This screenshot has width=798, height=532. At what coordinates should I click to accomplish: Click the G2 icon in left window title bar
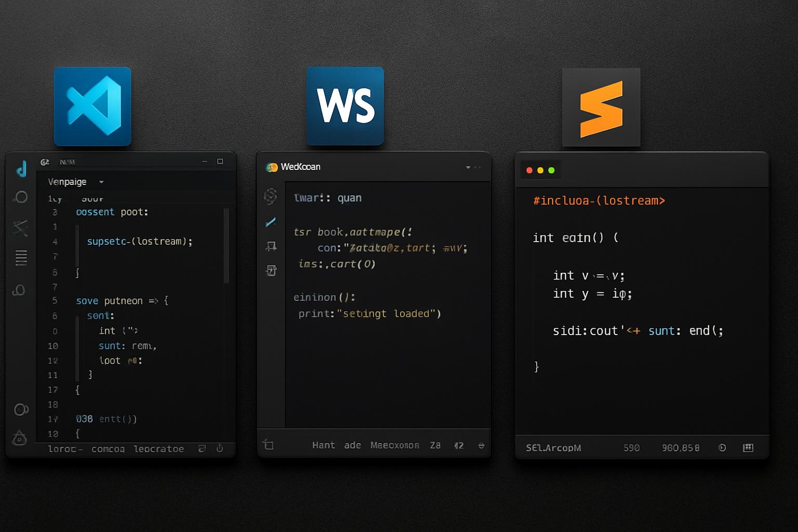pos(45,162)
